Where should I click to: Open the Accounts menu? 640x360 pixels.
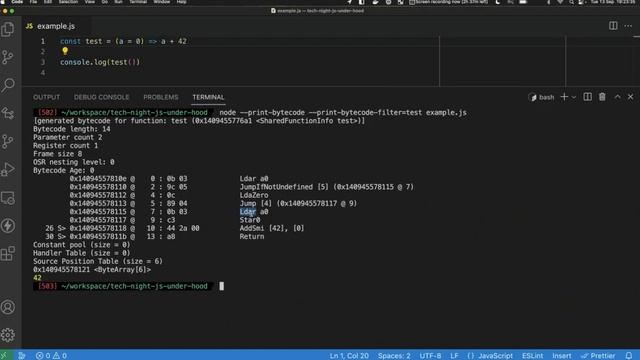coord(8,307)
